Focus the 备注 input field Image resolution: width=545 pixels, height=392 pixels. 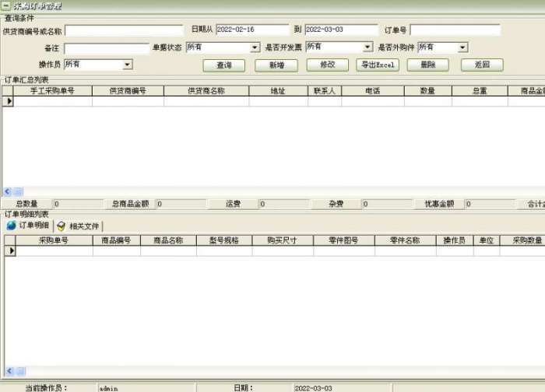point(107,48)
